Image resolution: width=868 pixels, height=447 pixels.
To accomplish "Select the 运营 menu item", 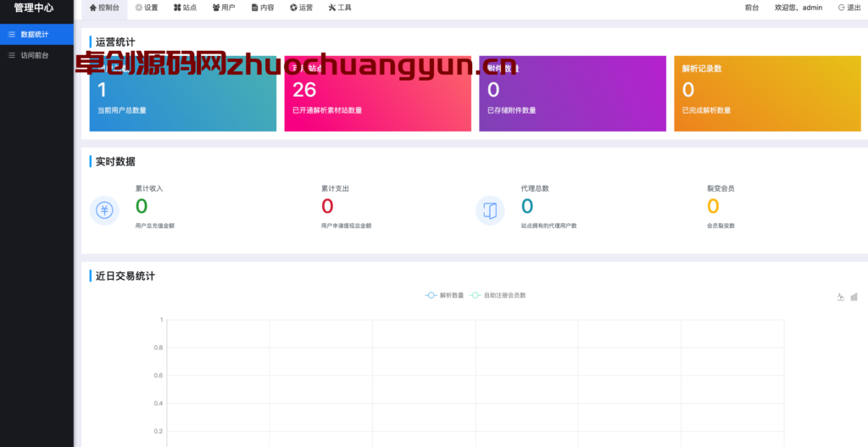I will click(301, 8).
